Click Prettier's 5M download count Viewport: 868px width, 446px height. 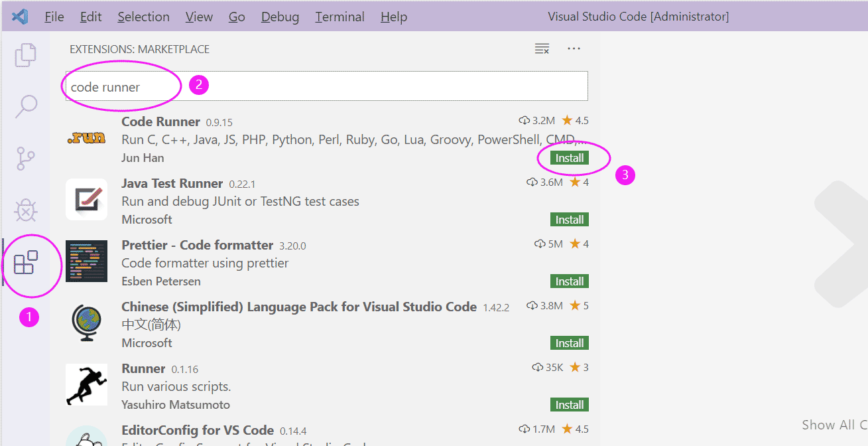[548, 244]
